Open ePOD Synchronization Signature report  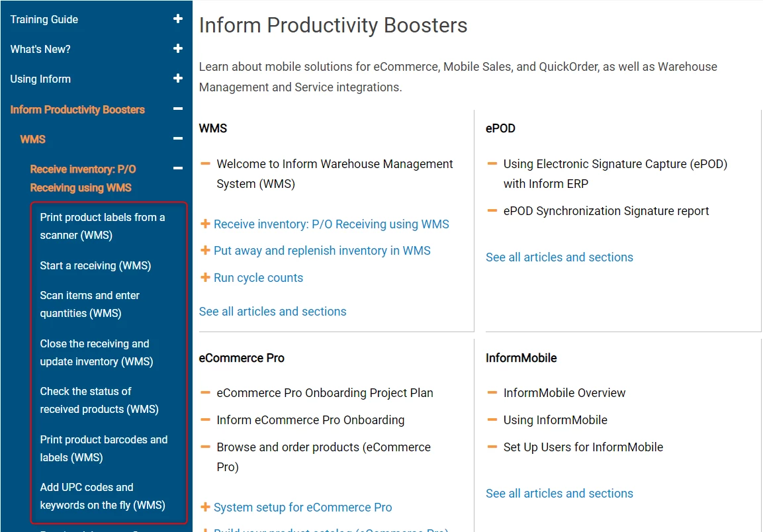pyautogui.click(x=606, y=211)
